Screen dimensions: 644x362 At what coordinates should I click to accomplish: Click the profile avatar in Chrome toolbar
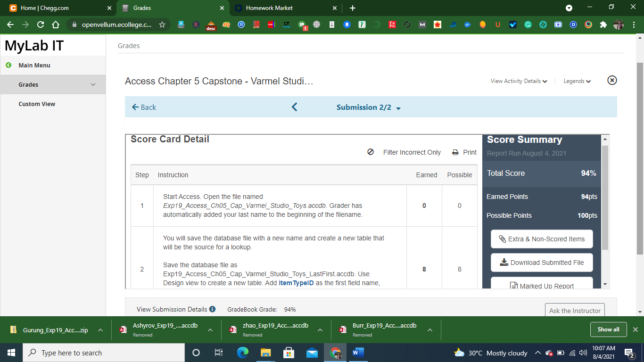619,25
